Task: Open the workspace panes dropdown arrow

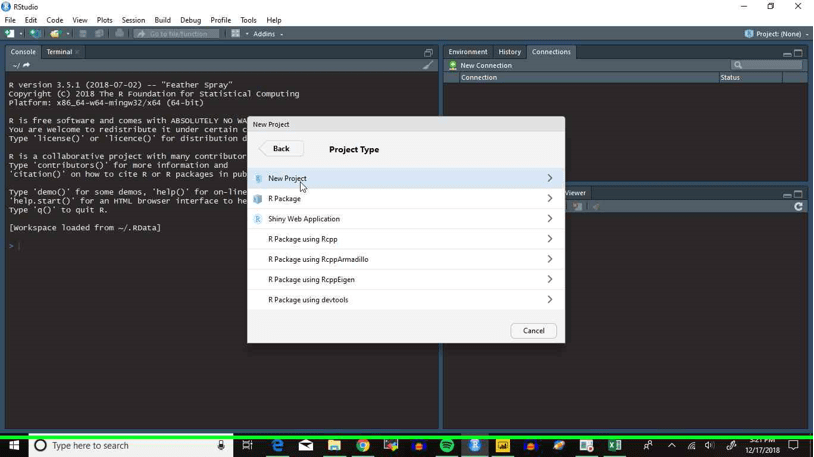Action: coord(247,34)
